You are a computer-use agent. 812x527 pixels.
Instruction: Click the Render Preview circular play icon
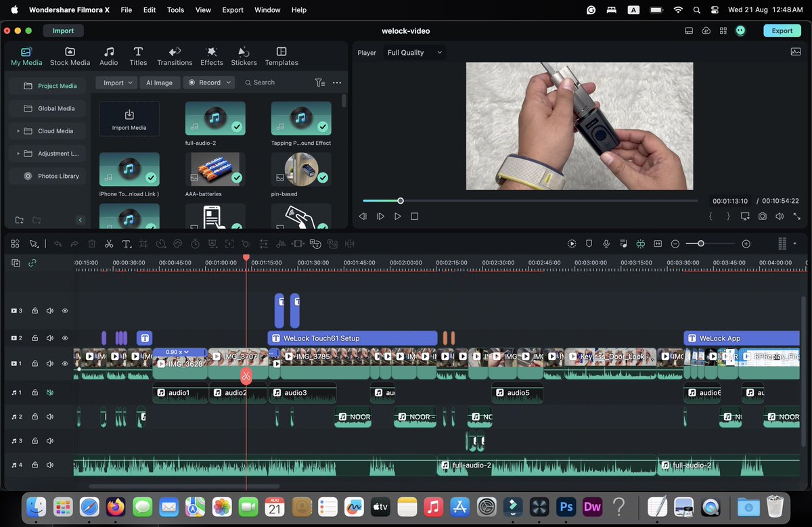point(572,244)
